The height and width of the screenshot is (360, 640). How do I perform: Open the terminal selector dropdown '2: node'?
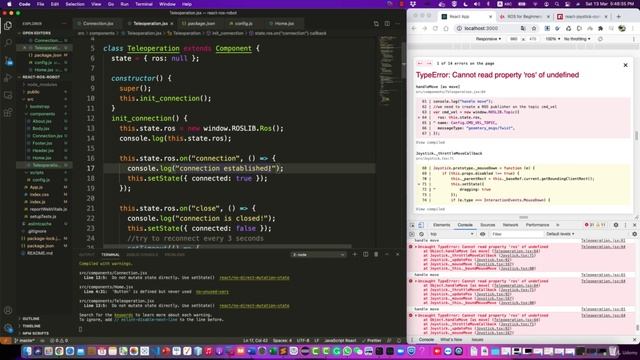(318, 254)
